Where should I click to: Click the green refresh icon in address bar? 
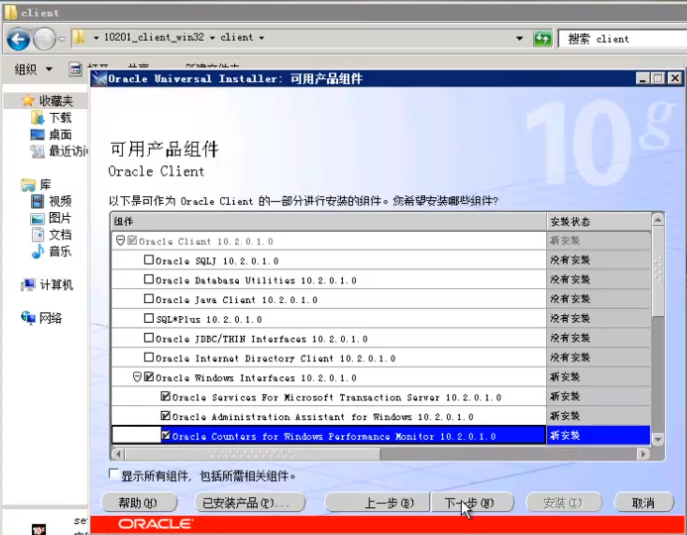tap(542, 39)
